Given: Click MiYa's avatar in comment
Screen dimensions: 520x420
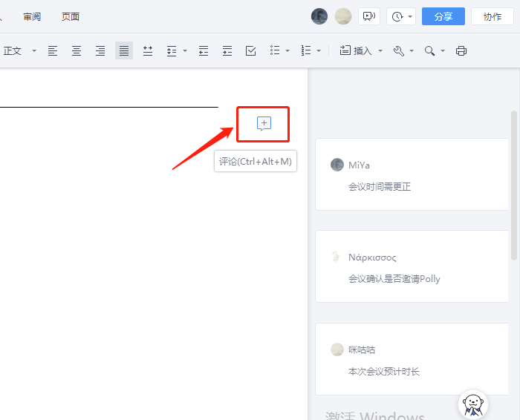Looking at the screenshot, I should [337, 165].
